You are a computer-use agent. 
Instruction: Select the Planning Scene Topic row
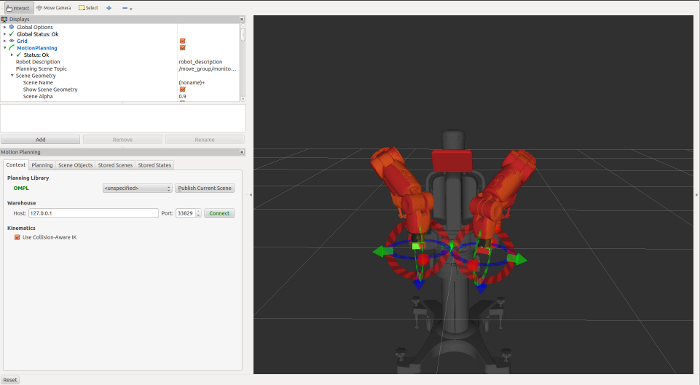pos(41,69)
